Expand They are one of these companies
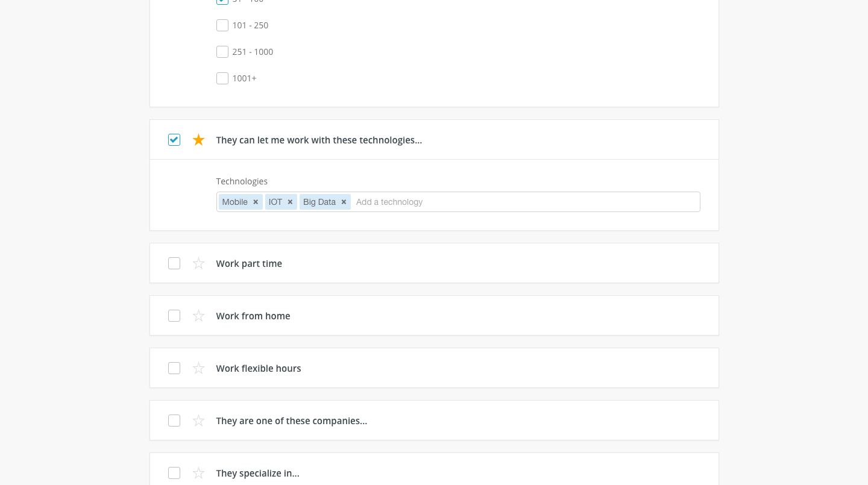The width and height of the screenshot is (868, 485). (x=292, y=421)
